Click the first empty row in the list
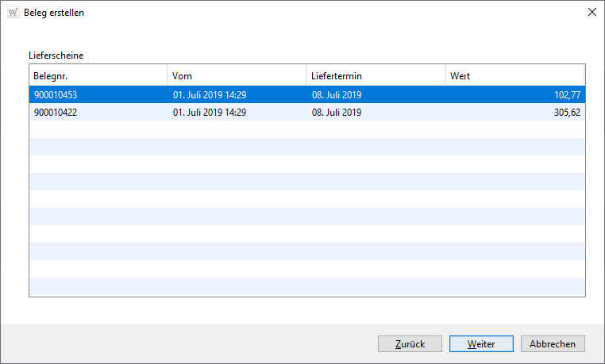Viewport: 605px width, 364px height. (x=306, y=130)
